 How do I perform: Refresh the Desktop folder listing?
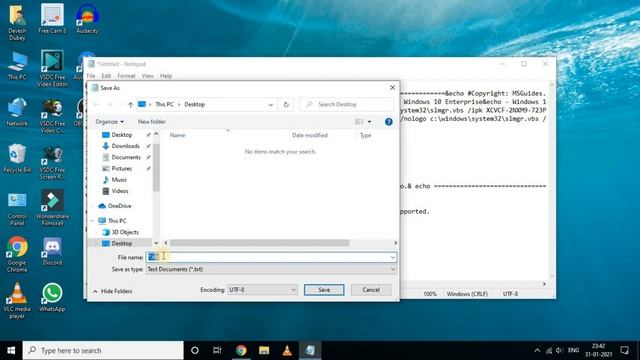pyautogui.click(x=286, y=104)
